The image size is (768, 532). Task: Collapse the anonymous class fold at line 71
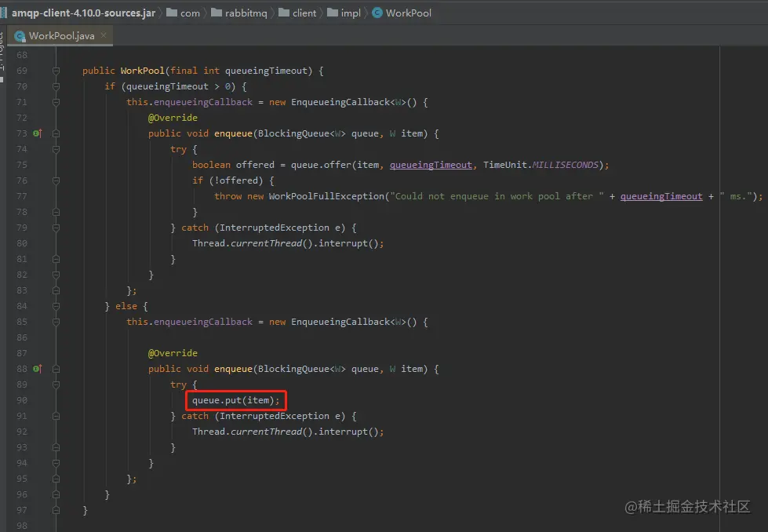tap(56, 102)
